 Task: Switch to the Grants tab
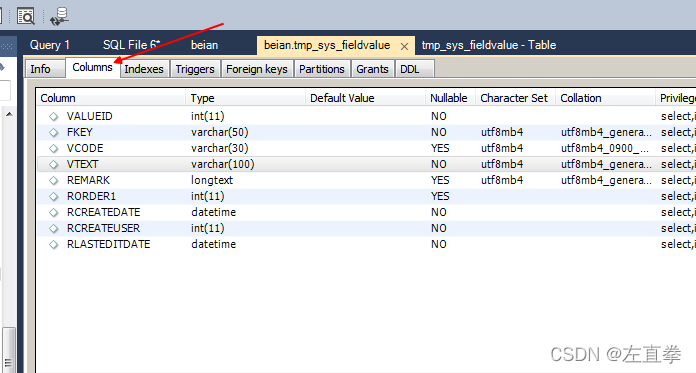click(372, 69)
